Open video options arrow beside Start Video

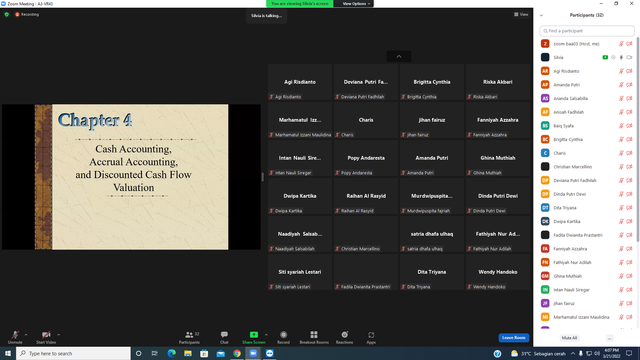click(x=58, y=335)
